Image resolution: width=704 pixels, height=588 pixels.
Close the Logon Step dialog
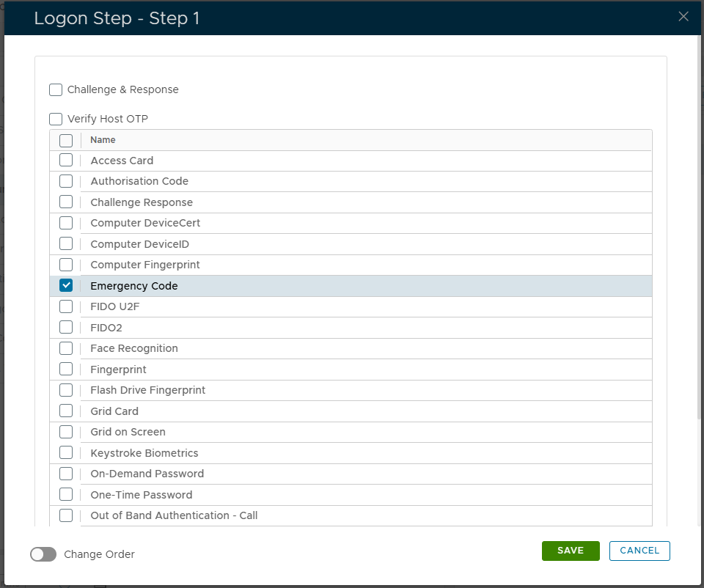683,17
